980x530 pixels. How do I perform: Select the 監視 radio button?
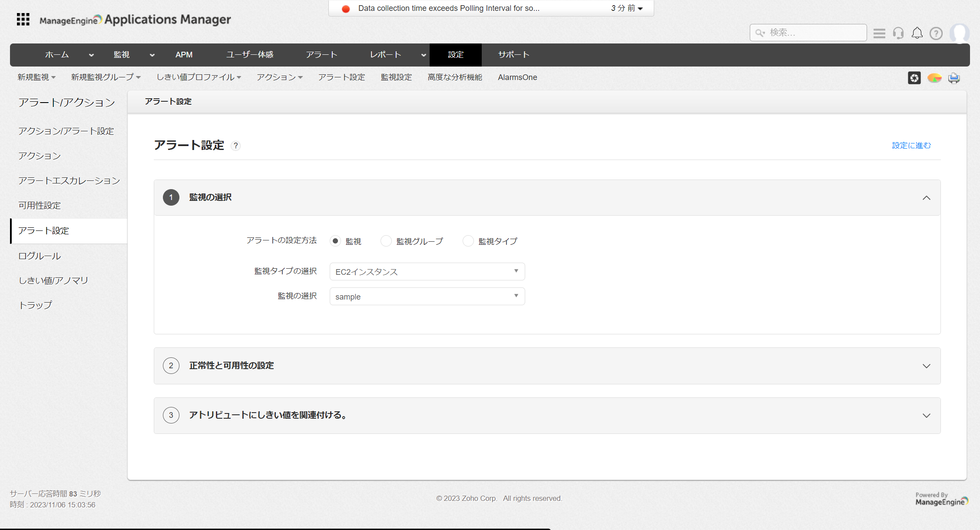(x=335, y=241)
